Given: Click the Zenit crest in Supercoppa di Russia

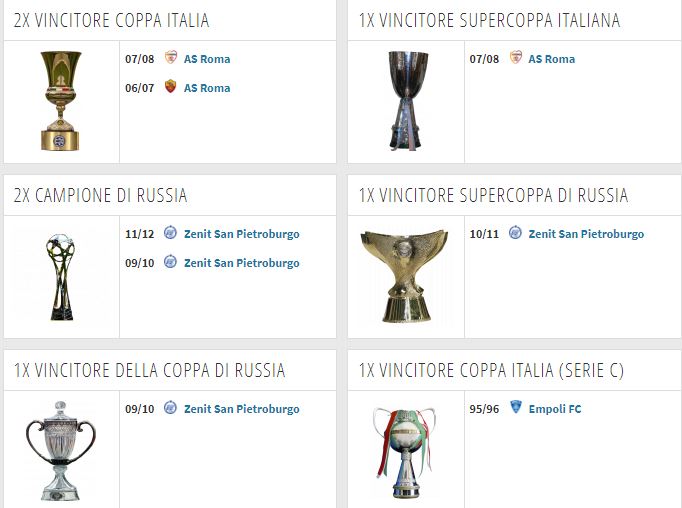Looking at the screenshot, I should tap(515, 234).
